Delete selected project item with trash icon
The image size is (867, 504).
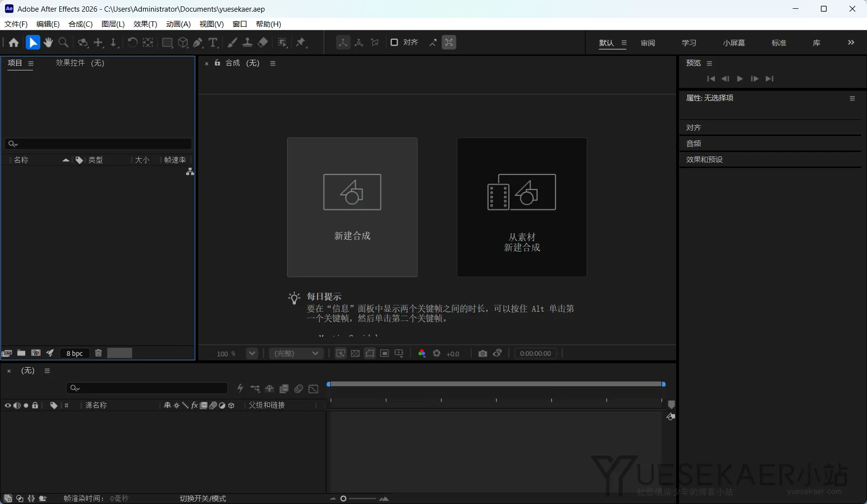(98, 353)
